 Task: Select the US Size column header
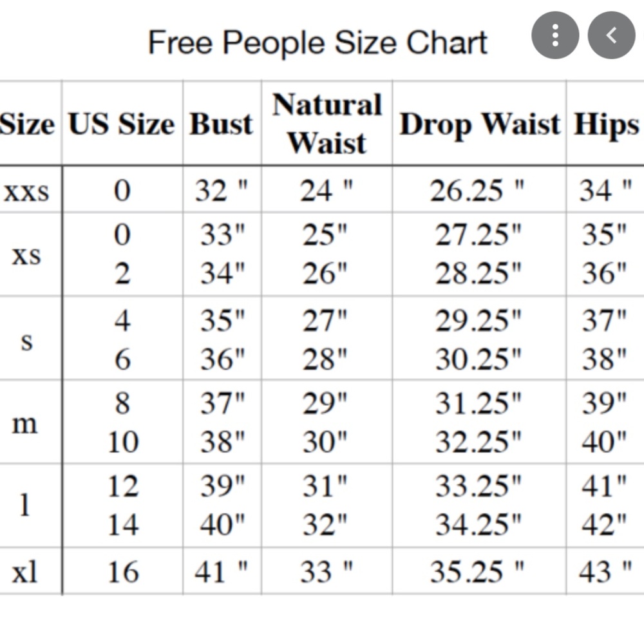(x=122, y=124)
